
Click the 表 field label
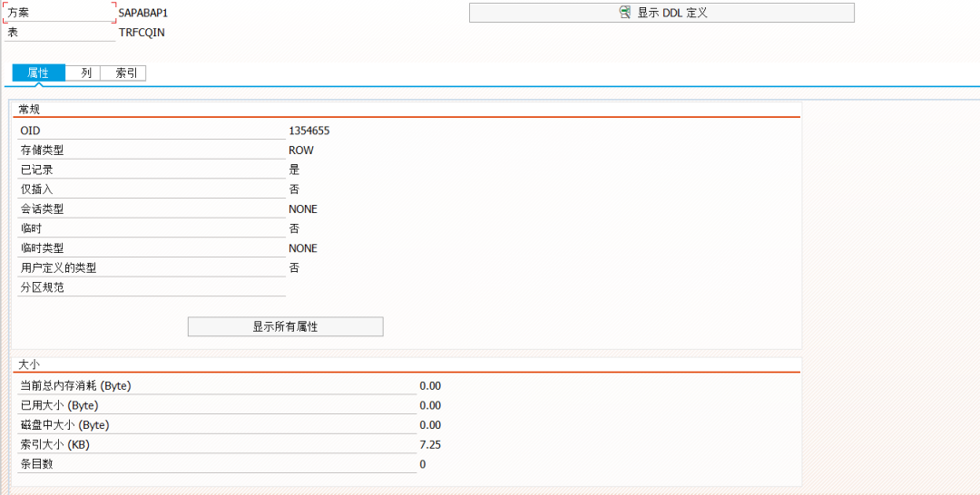pos(13,33)
